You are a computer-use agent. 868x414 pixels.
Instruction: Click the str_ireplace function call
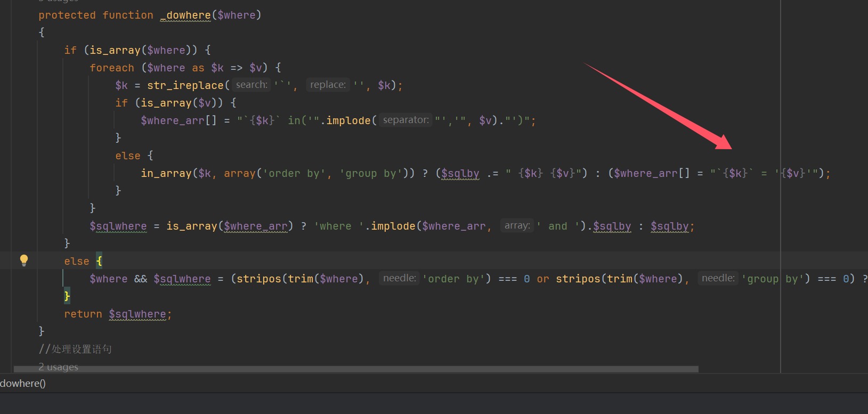coord(185,85)
